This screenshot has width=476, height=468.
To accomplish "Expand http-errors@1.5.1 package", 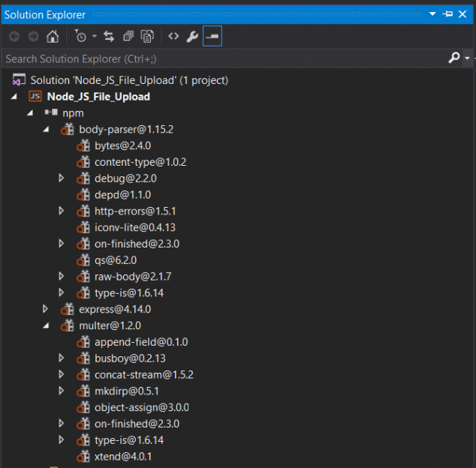I will pyautogui.click(x=61, y=211).
